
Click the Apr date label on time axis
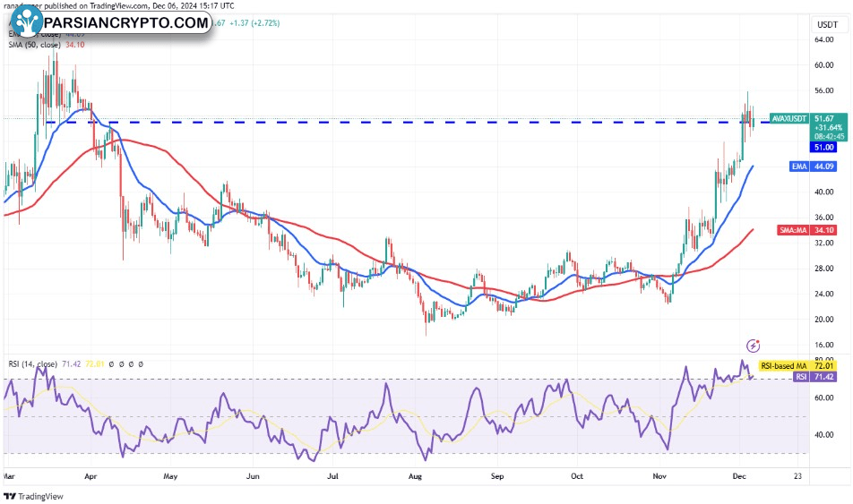[x=90, y=476]
